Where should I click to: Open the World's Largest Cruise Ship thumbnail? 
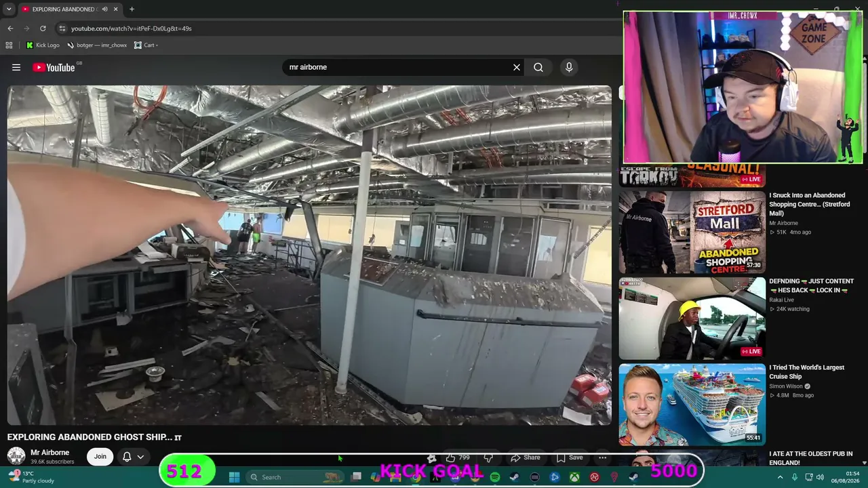point(692,404)
